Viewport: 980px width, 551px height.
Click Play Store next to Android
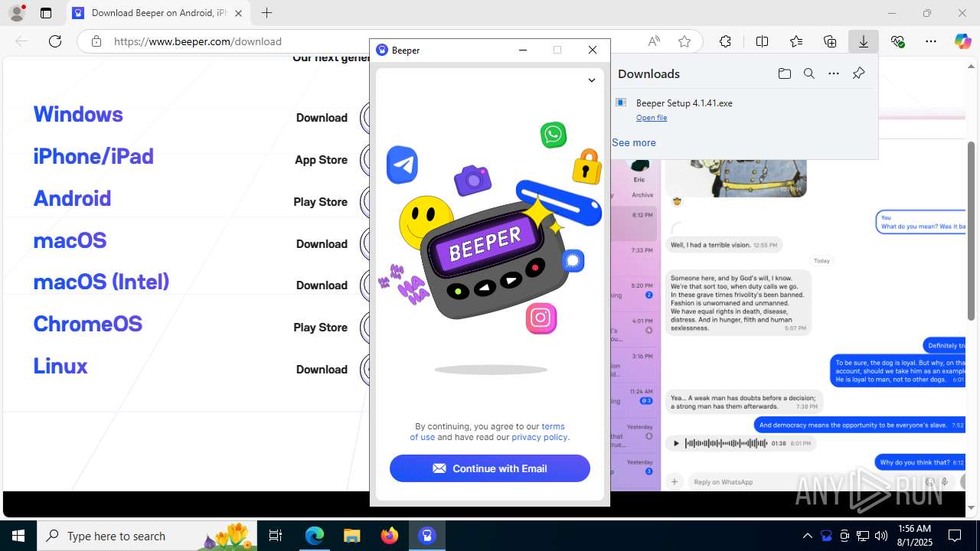(320, 202)
